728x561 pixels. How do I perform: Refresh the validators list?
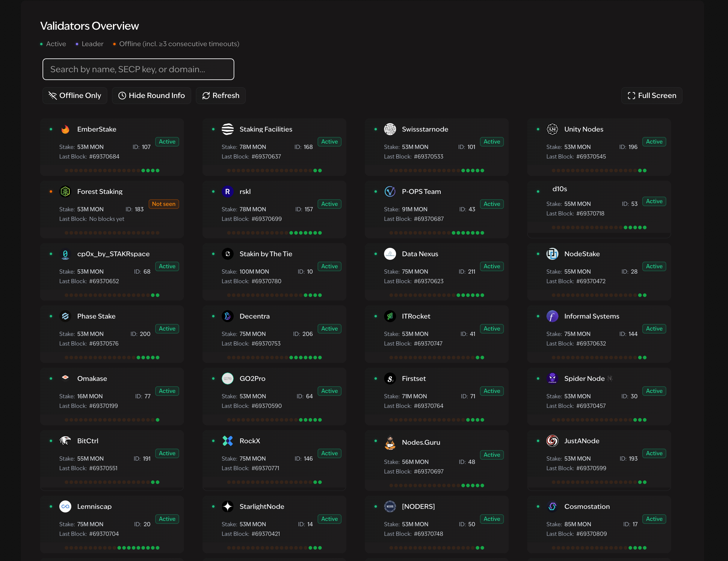point(221,96)
